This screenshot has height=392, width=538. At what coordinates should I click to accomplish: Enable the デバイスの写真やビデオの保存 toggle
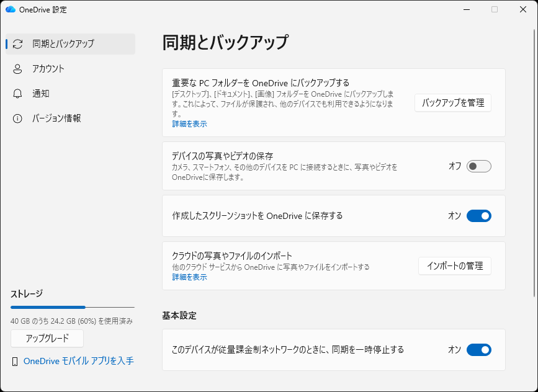[477, 166]
